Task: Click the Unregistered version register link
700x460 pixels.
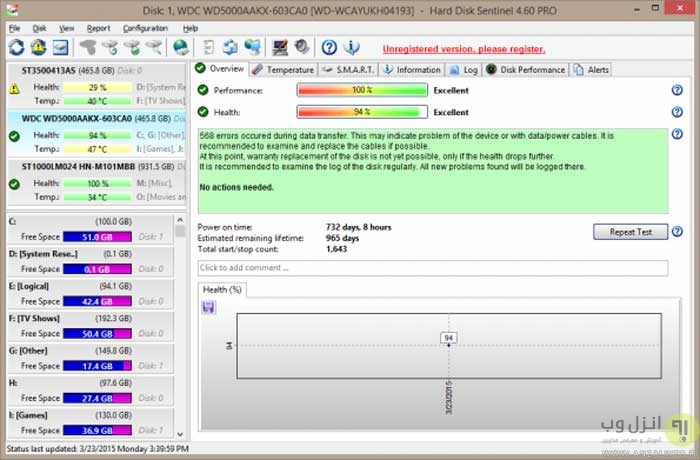Action: pyautogui.click(x=464, y=49)
